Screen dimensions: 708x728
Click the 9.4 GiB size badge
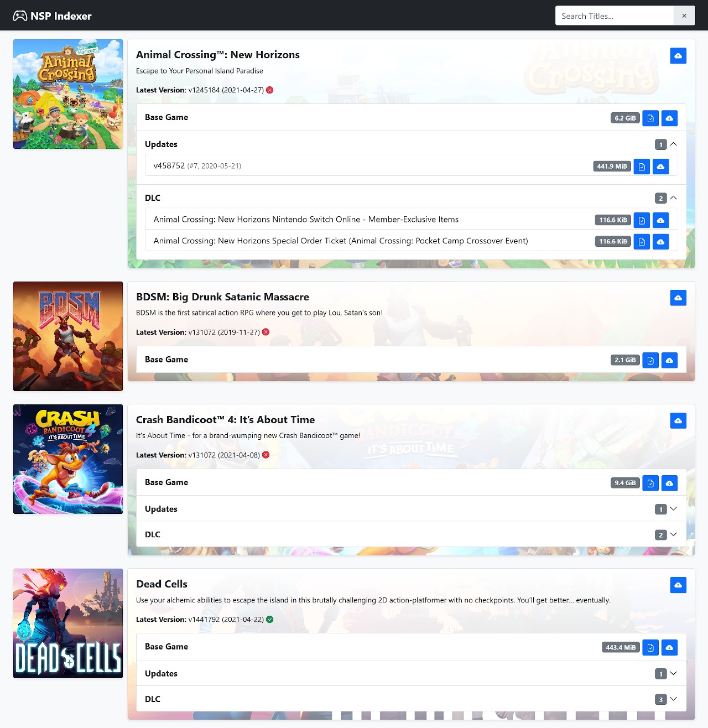(x=625, y=483)
